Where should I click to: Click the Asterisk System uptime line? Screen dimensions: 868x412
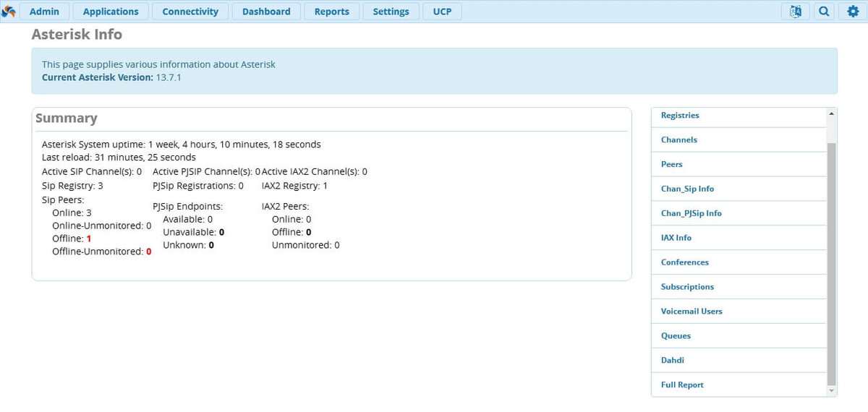click(x=182, y=145)
